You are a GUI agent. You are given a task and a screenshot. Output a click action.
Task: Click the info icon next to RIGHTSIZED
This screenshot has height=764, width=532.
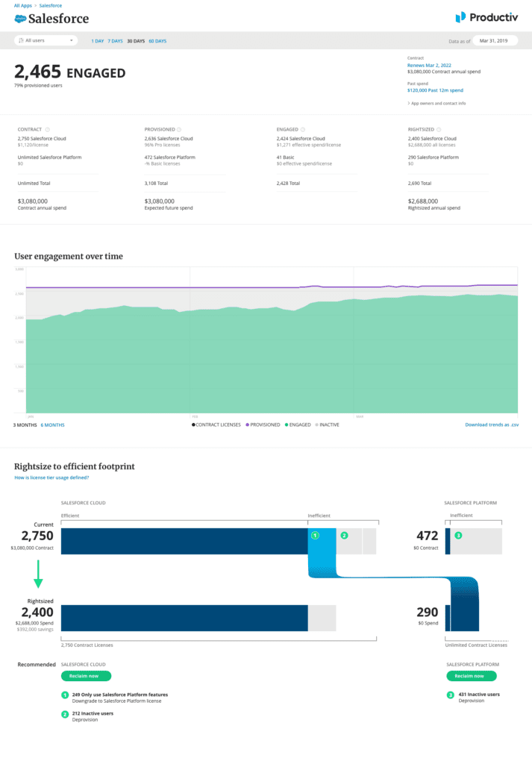(439, 130)
